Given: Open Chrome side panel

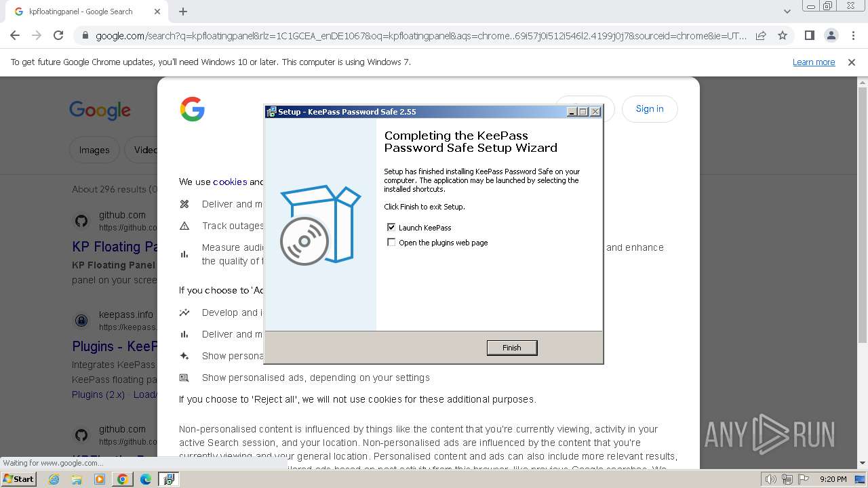Looking at the screenshot, I should coord(809,36).
